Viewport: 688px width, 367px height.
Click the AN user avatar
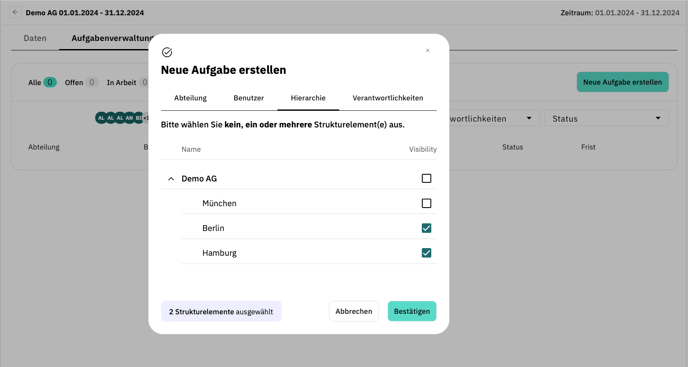129,118
